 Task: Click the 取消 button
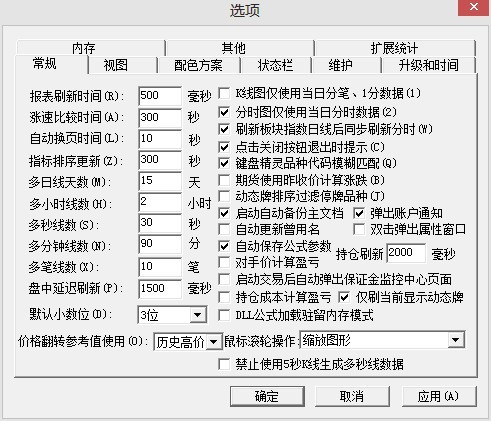[x=352, y=396]
